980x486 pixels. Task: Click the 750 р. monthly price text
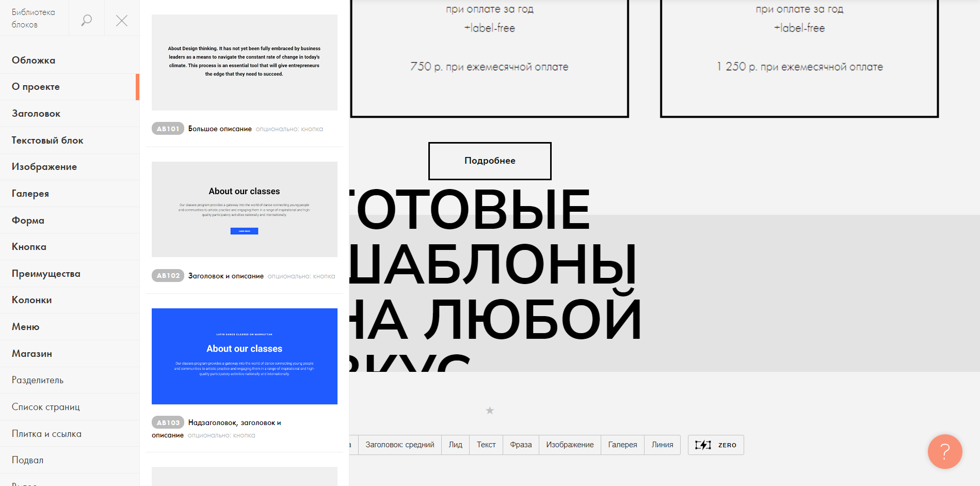coord(489,67)
